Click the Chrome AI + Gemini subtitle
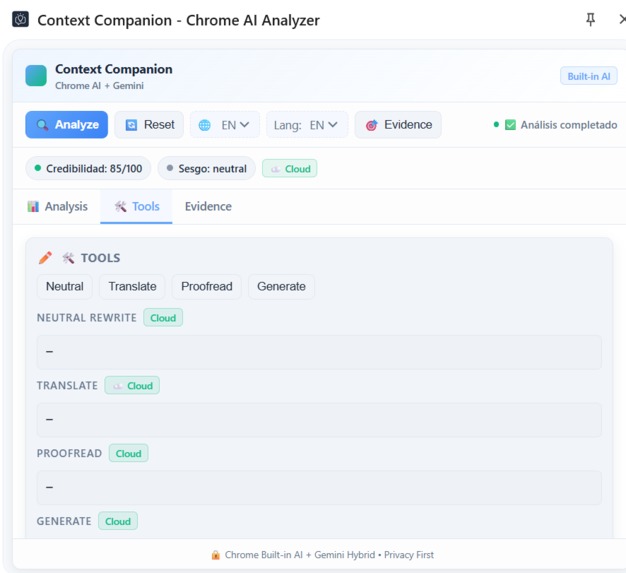Image resolution: width=626 pixels, height=573 pixels. [x=99, y=85]
